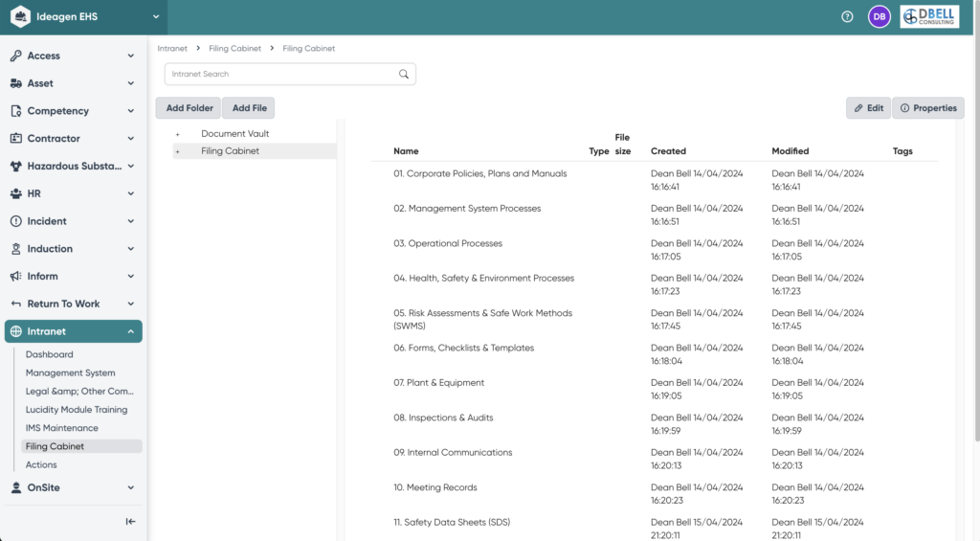The image size is (980, 541).
Task: Open folder 04. Health, Safety & Environment Processes
Action: [x=483, y=279]
